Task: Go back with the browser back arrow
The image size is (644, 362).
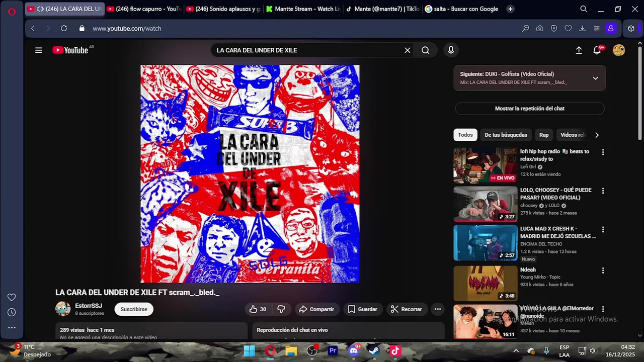Action: [x=33, y=29]
